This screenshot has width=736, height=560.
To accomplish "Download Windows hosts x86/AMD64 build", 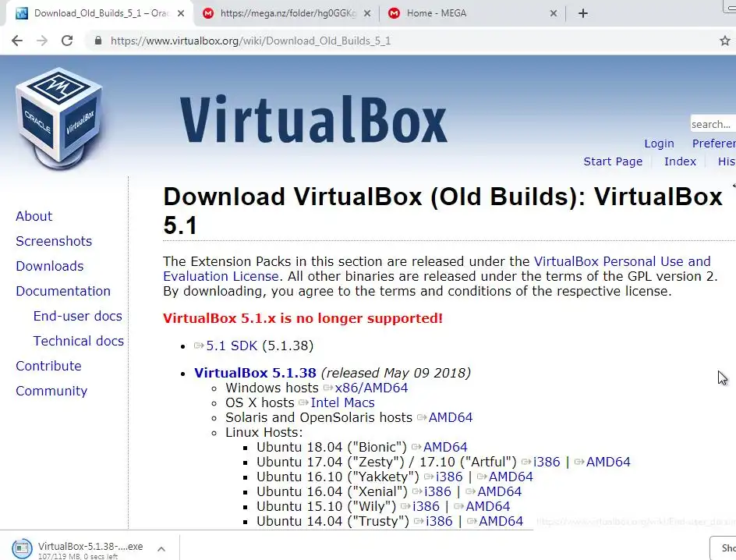I will [371, 388].
